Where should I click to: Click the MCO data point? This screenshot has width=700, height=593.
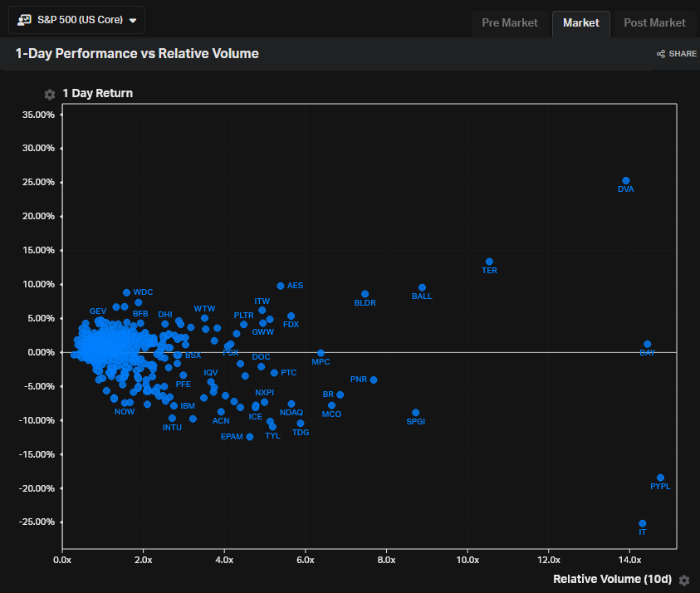331,405
